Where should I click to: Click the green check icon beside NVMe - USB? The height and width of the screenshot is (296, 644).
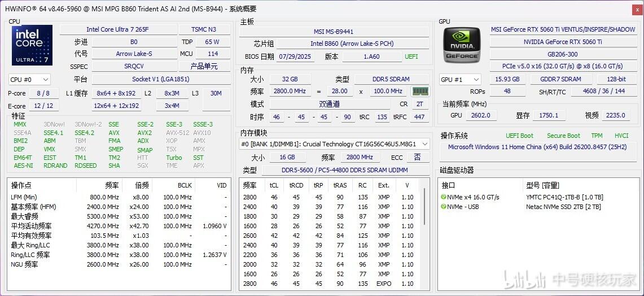pos(444,206)
